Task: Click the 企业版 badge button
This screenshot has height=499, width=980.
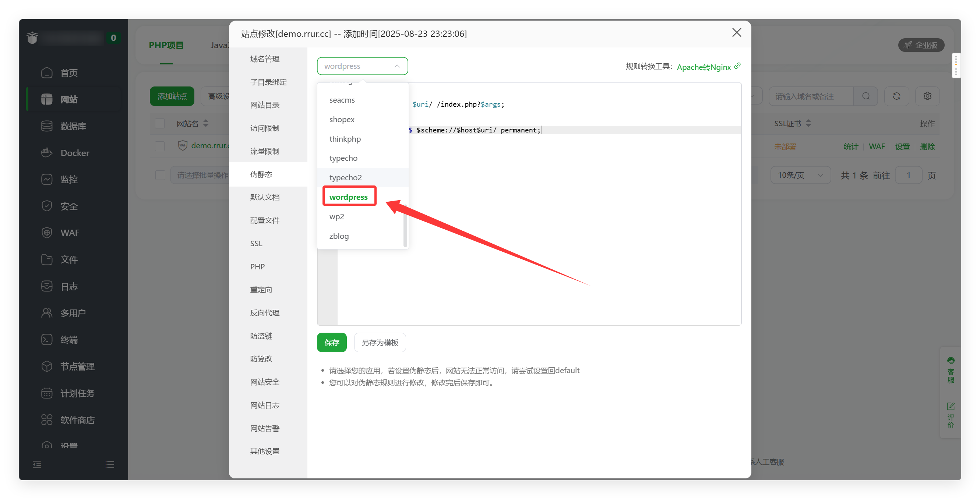Action: pyautogui.click(x=921, y=45)
